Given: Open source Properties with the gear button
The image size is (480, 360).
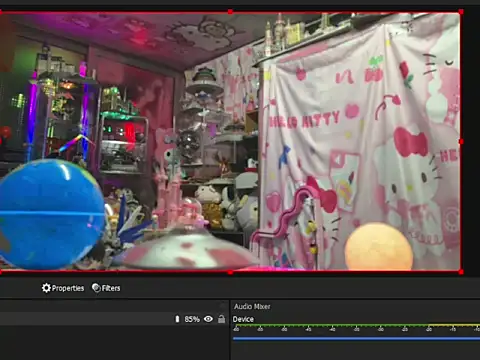Looking at the screenshot, I should 63,288.
